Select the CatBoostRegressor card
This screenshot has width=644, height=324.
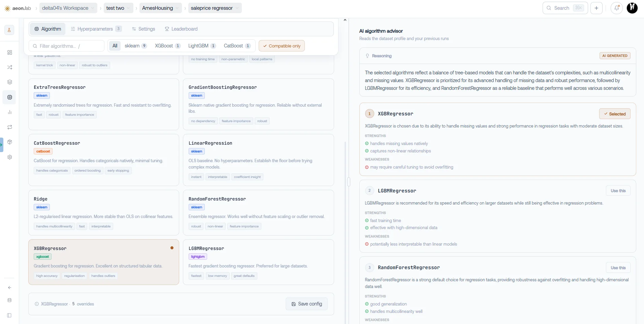[x=104, y=160]
